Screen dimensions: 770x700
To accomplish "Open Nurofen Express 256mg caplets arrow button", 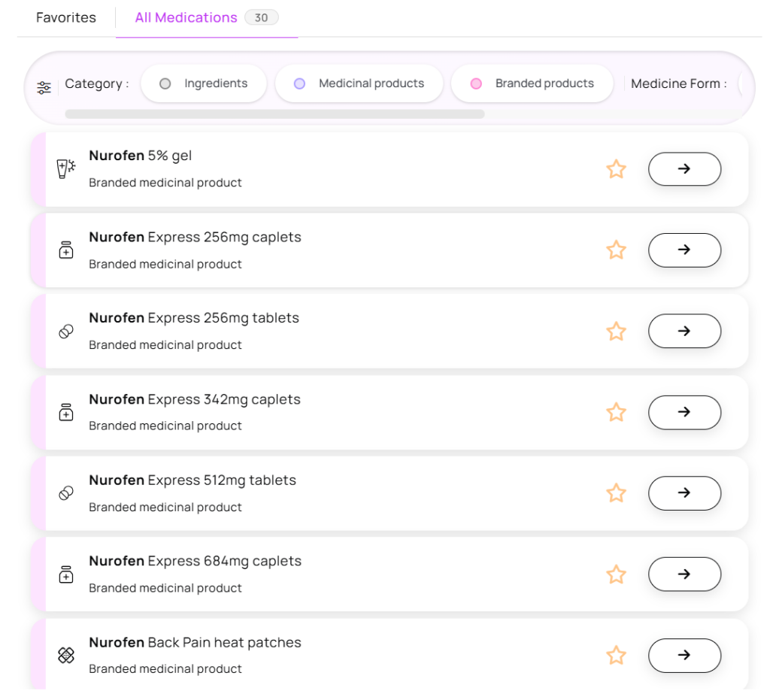I will click(x=684, y=250).
